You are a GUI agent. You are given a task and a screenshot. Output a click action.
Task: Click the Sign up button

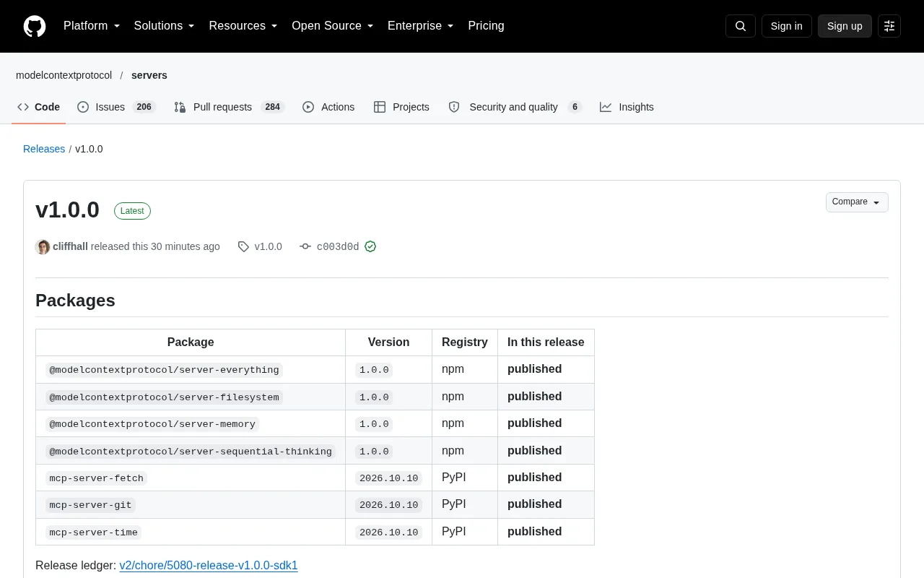pos(845,26)
